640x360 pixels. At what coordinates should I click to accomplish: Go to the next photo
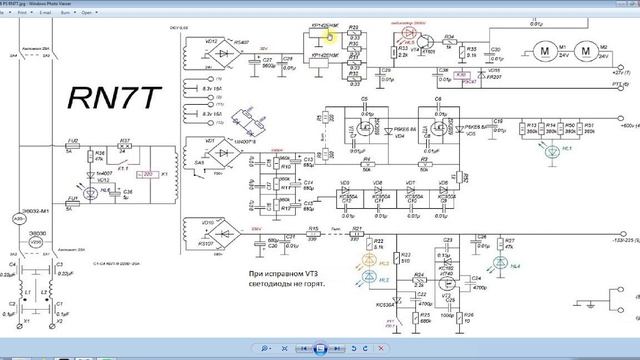pyautogui.click(x=337, y=349)
